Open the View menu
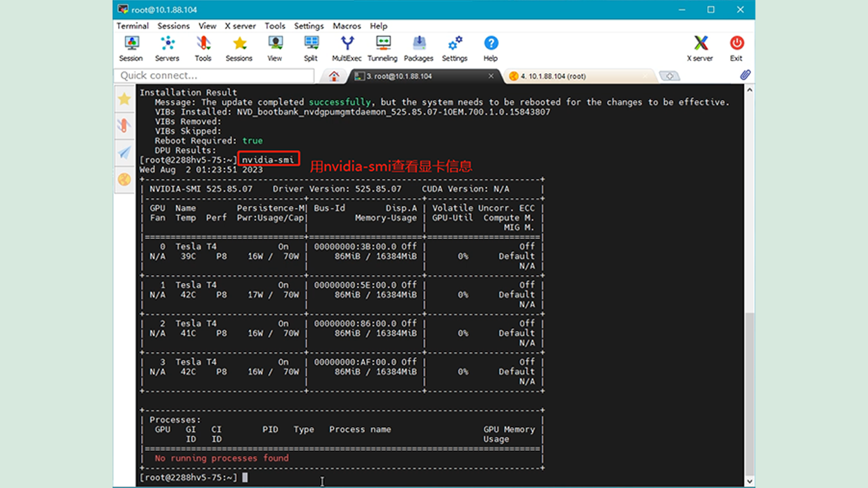The width and height of the screenshot is (868, 488). click(x=207, y=26)
